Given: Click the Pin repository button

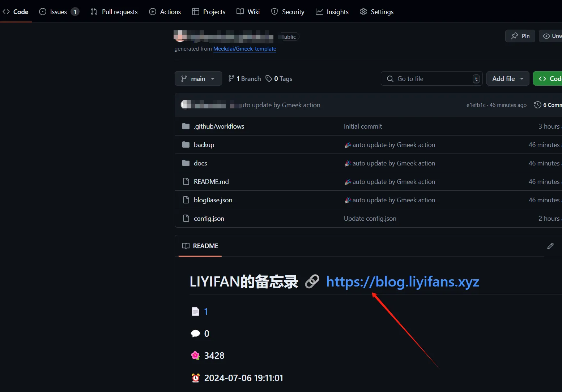Looking at the screenshot, I should [520, 36].
